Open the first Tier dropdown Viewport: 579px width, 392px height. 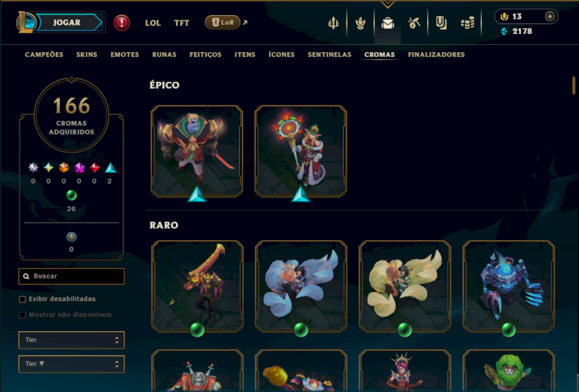click(71, 340)
